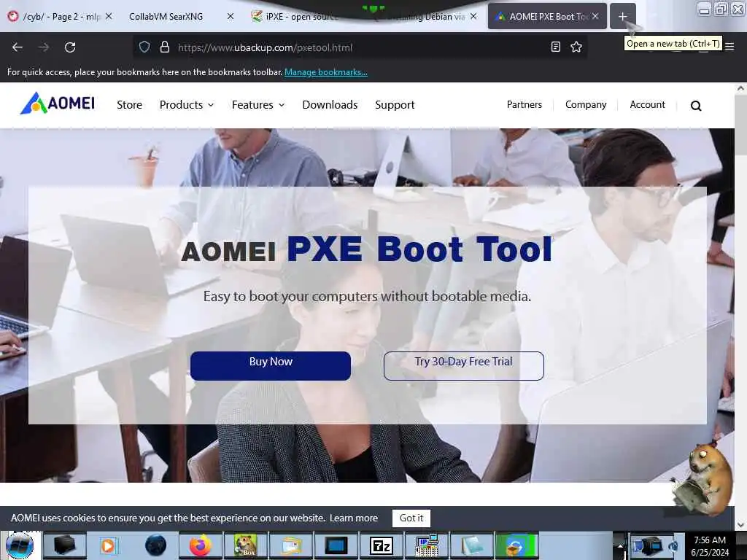This screenshot has width=747, height=560.
Task: Open the tracking protection shield icon
Action: point(144,47)
